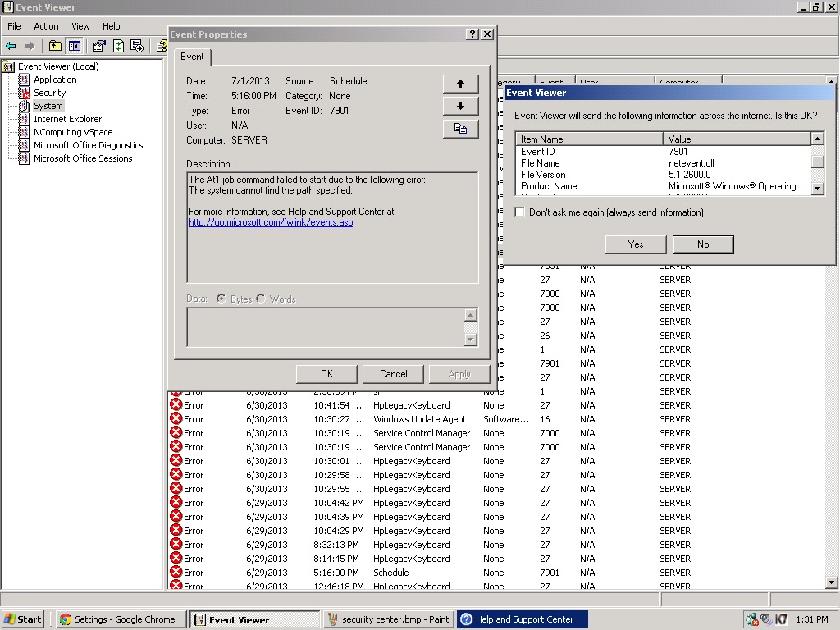840x630 pixels.
Task: Open the View menu
Action: [81, 26]
